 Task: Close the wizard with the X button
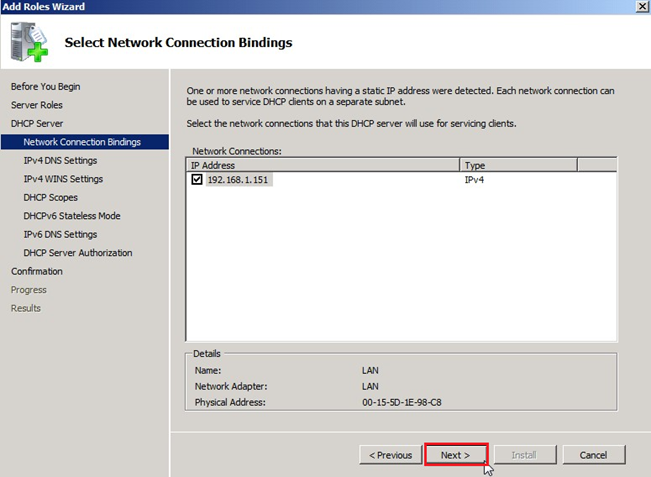(642, 6)
